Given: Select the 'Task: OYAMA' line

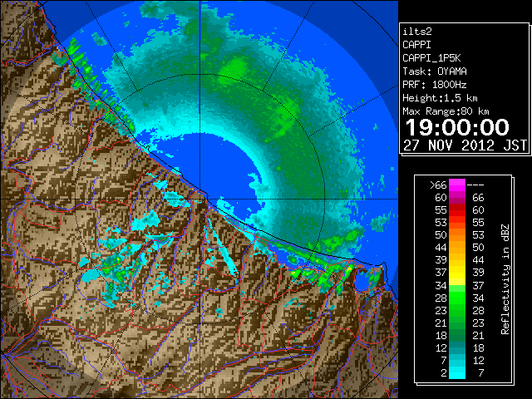Looking at the screenshot, I should 435,71.
